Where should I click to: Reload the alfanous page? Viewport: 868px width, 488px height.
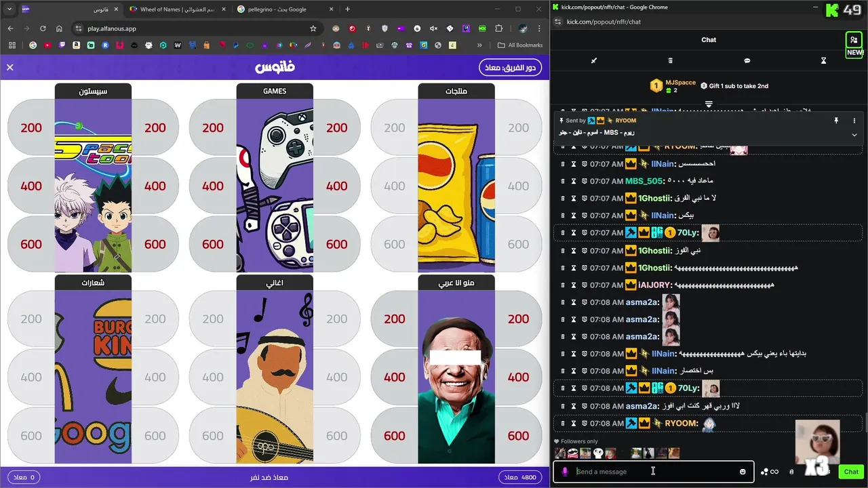point(43,28)
